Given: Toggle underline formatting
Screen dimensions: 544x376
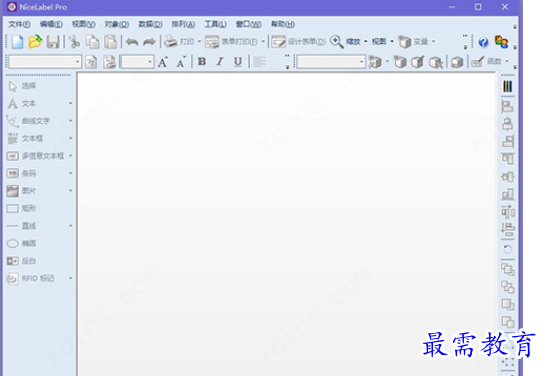Looking at the screenshot, I should pyautogui.click(x=238, y=62).
